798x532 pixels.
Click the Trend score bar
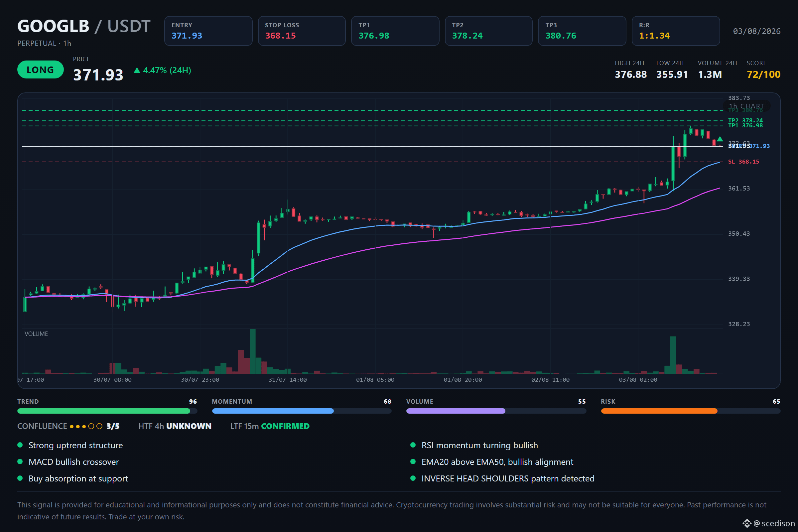107,411
